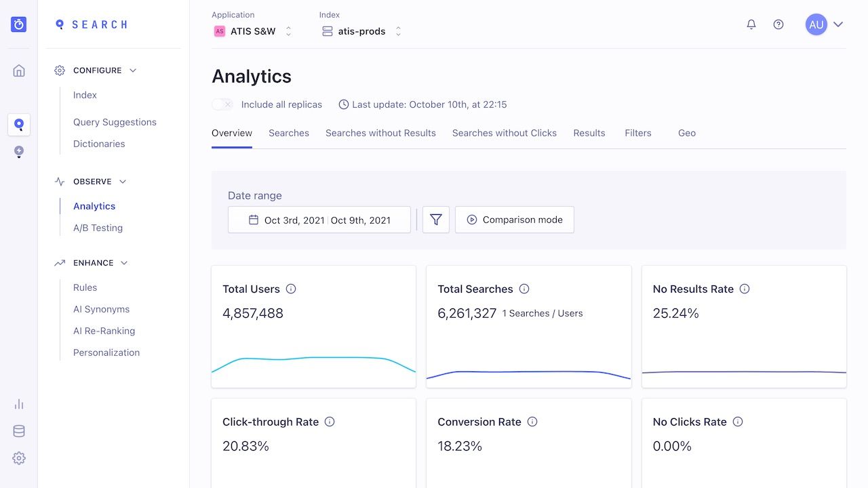Show info for Click-through Rate
The image size is (868, 488).
(330, 422)
